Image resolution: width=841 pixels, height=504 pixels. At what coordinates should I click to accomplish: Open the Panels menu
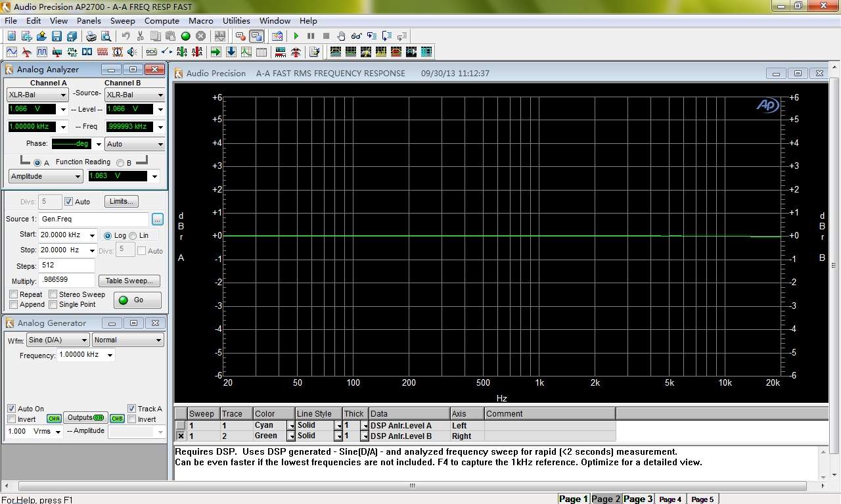click(89, 20)
